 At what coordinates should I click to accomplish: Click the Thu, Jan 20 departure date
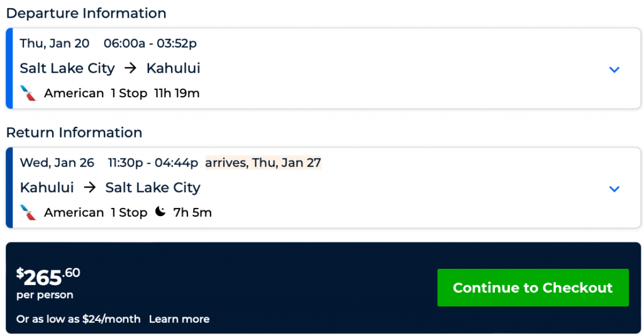click(x=55, y=43)
